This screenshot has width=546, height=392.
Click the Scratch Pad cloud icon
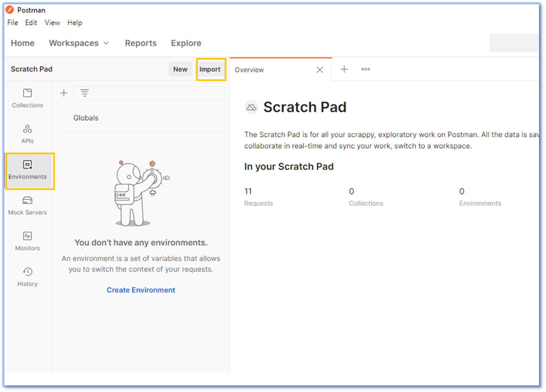(252, 107)
